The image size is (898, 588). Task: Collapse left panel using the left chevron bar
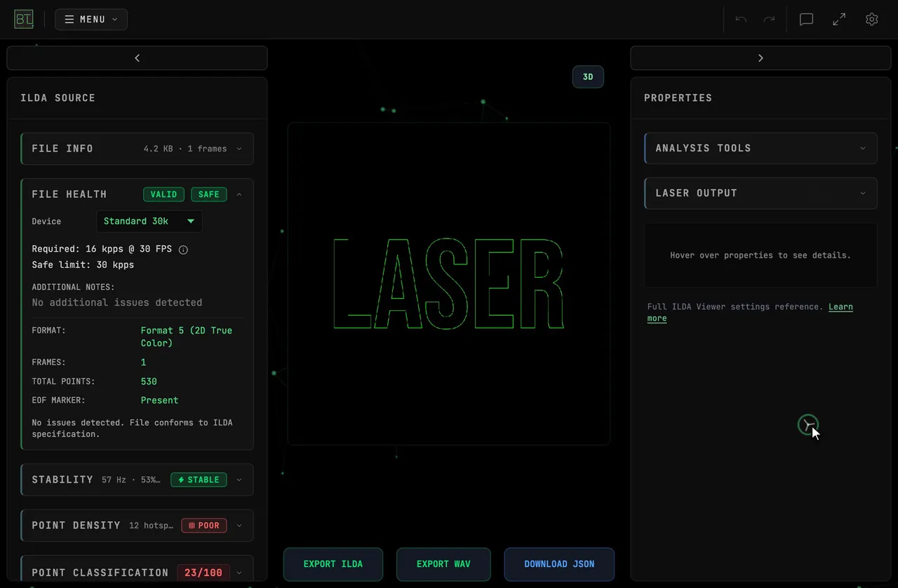pos(137,58)
